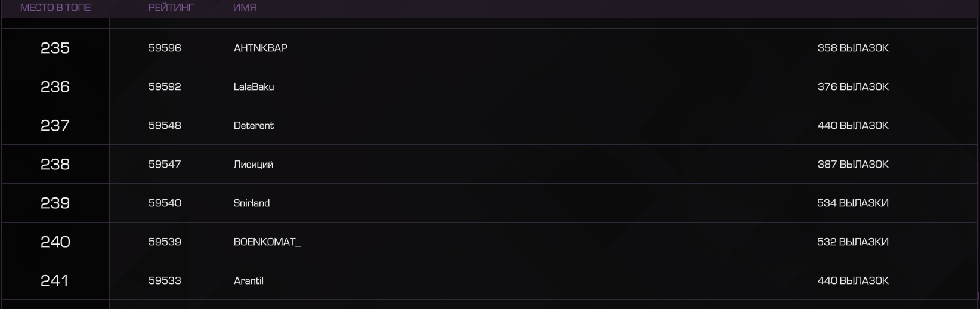Click the РЕЙТИНГ column header

171,8
